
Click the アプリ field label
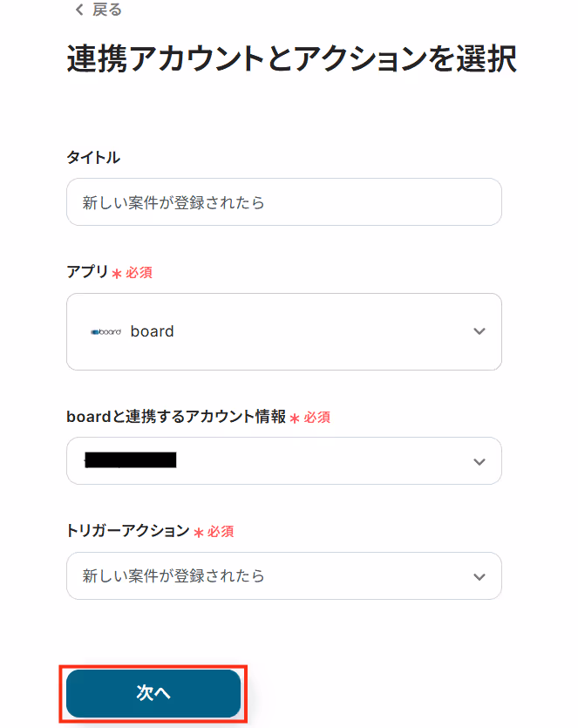pos(87,272)
